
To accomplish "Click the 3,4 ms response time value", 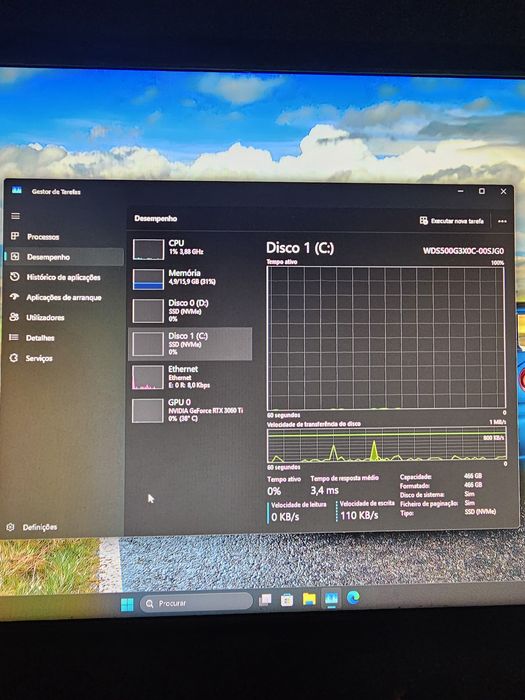I will coord(325,490).
